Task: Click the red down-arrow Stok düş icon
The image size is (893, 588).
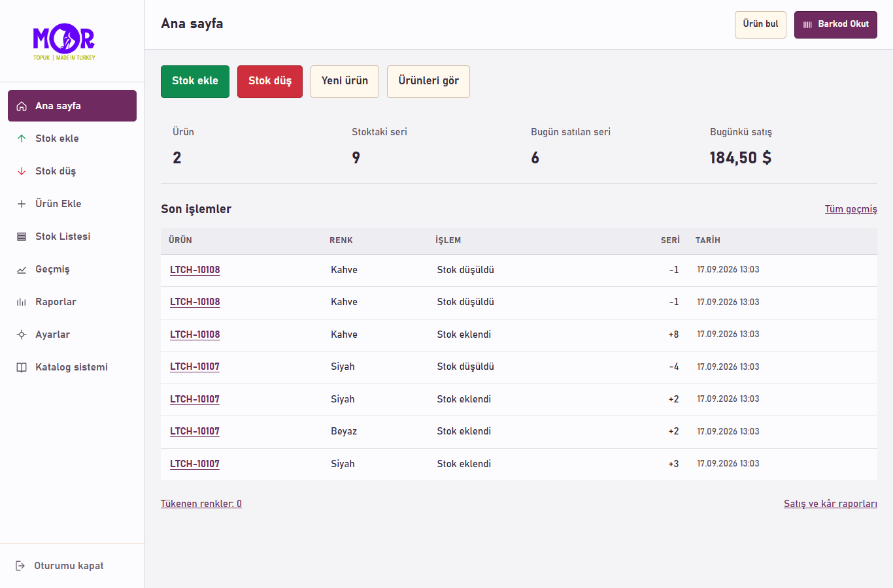Action: coord(22,171)
